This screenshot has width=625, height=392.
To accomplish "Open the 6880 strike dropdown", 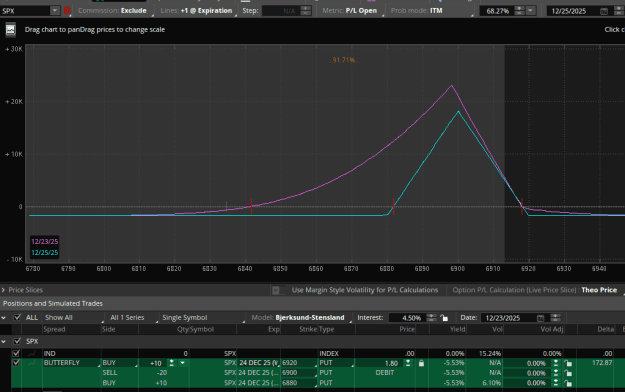I will (299, 383).
